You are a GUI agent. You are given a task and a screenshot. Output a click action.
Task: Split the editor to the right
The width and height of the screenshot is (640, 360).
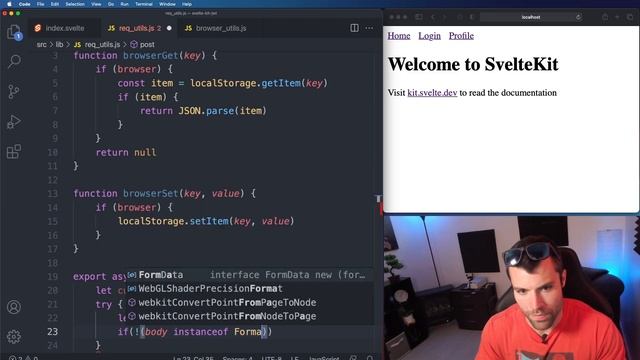tap(354, 28)
